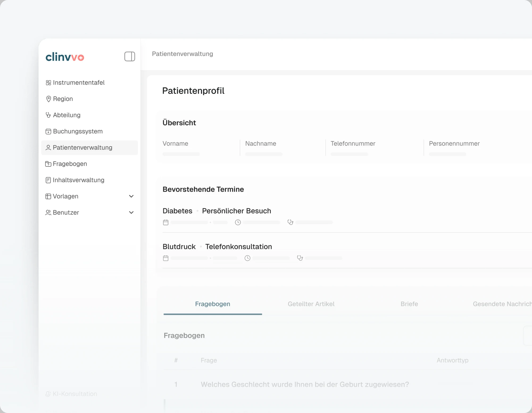The image size is (532, 413).
Task: Open the Diabetes appointment entry
Action: point(177,211)
